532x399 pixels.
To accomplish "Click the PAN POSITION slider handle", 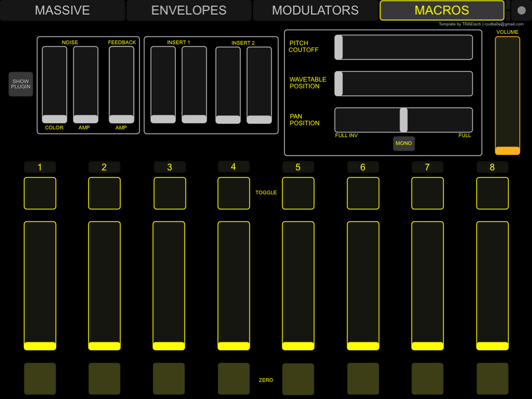I will pos(403,120).
